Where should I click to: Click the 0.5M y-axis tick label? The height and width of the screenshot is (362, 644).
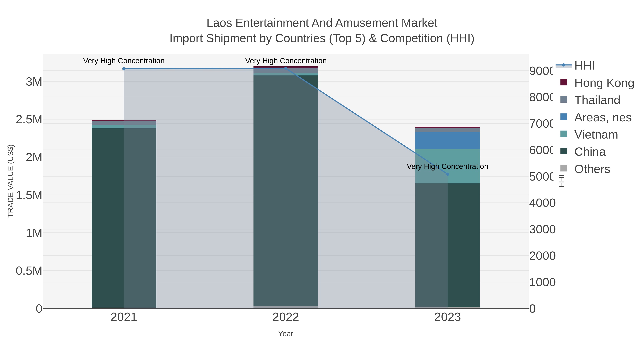point(29,271)
